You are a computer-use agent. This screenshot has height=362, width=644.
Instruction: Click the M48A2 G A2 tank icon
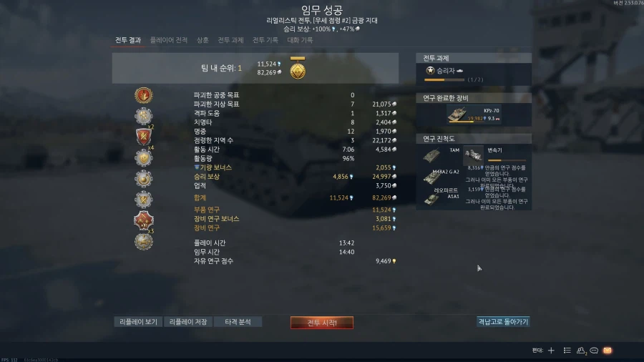coord(432,177)
